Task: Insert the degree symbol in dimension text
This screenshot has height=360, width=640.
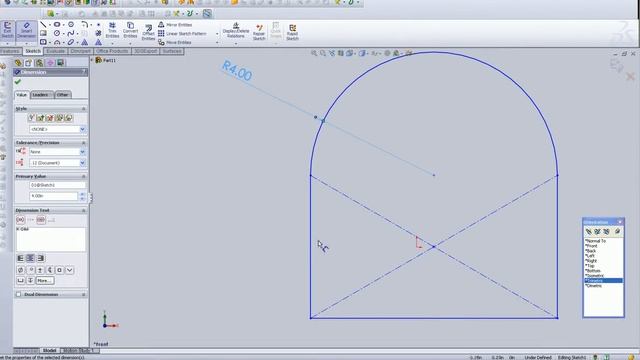Action: (30, 270)
